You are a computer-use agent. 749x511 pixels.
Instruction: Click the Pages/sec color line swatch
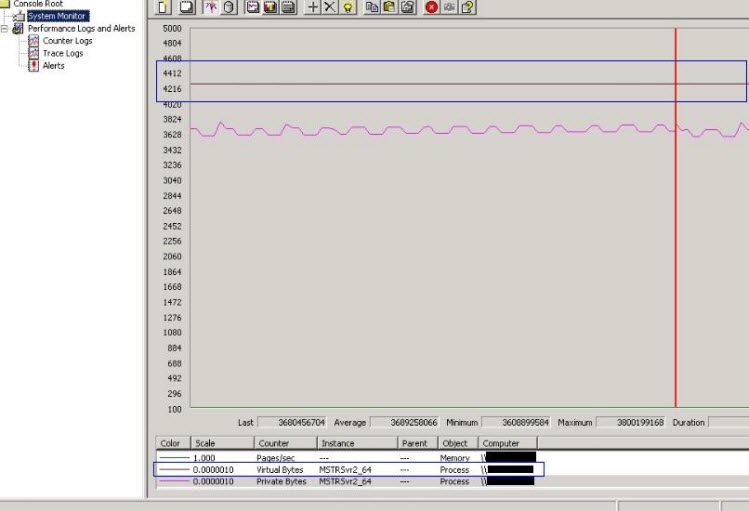(x=174, y=458)
